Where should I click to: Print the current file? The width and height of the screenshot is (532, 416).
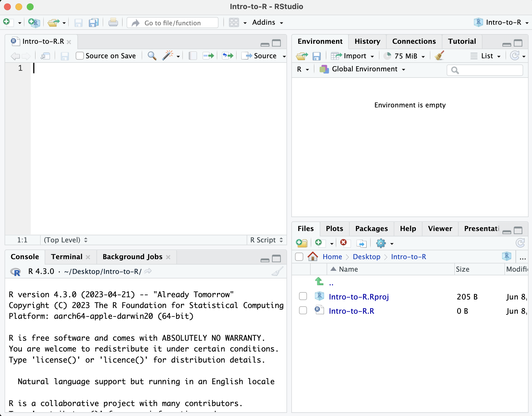coord(113,22)
